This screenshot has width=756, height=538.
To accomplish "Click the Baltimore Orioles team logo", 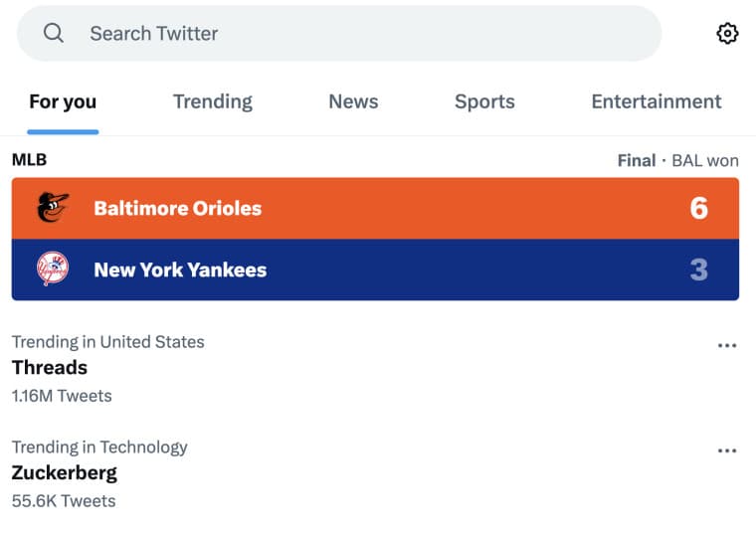I will (x=53, y=208).
